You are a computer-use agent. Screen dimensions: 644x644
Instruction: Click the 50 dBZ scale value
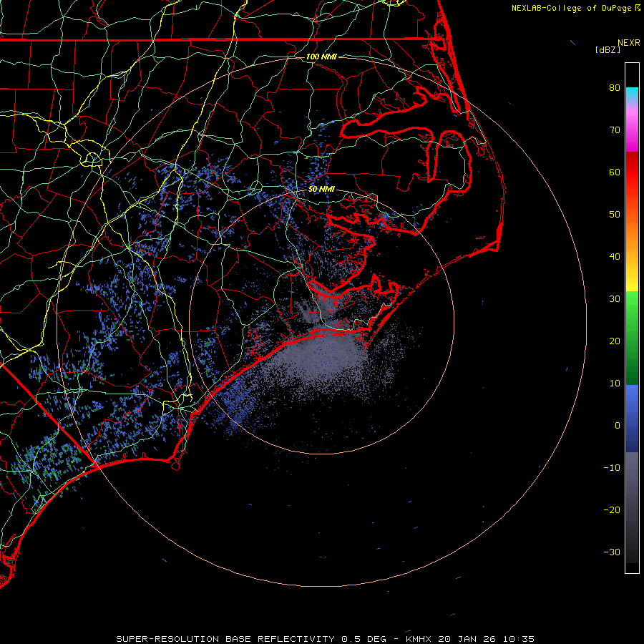coord(615,215)
